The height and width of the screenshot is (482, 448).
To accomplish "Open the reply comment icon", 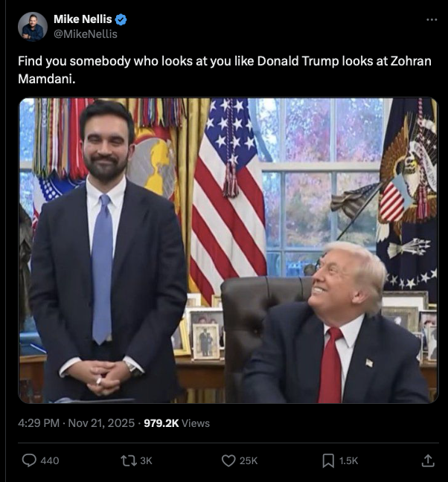I will [29, 460].
